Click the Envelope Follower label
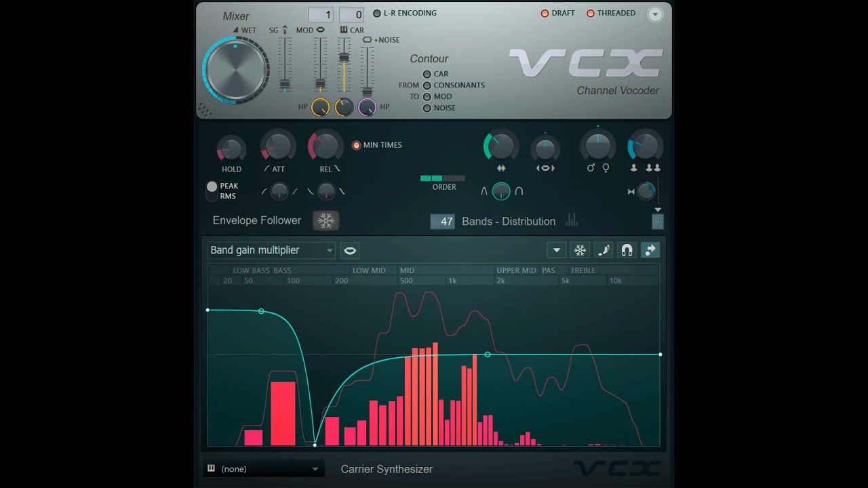The width and height of the screenshot is (868, 488). [257, 220]
